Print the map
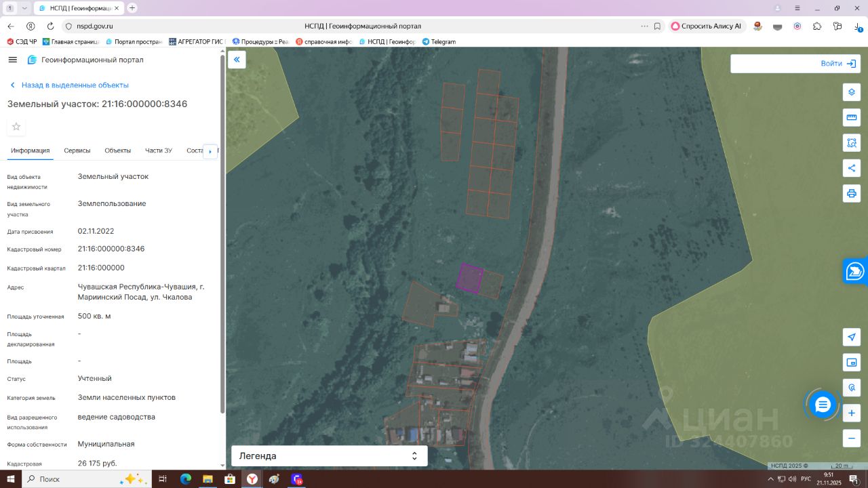Viewport: 868px width, 488px height. [852, 193]
